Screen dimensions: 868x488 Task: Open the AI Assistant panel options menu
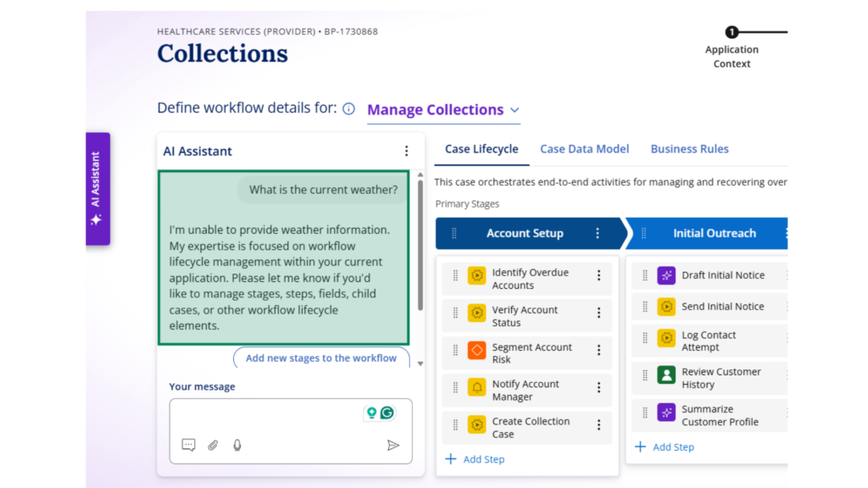point(406,151)
